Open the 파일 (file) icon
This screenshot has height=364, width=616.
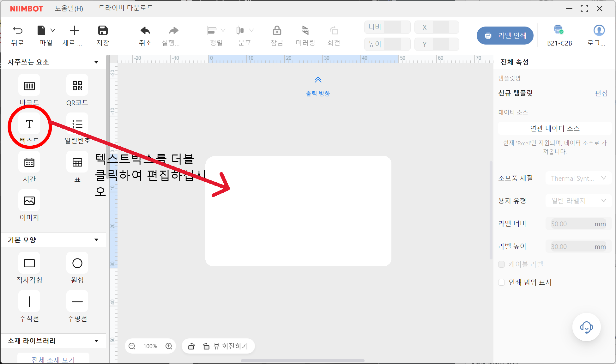pos(41,31)
